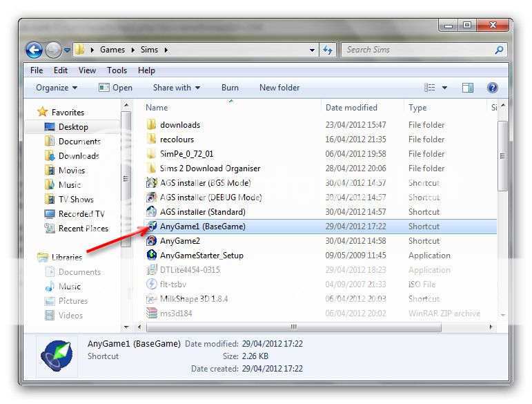Viewport: 532px width, 404px height.
Task: Click the Forward navigation arrow
Action: click(53, 50)
